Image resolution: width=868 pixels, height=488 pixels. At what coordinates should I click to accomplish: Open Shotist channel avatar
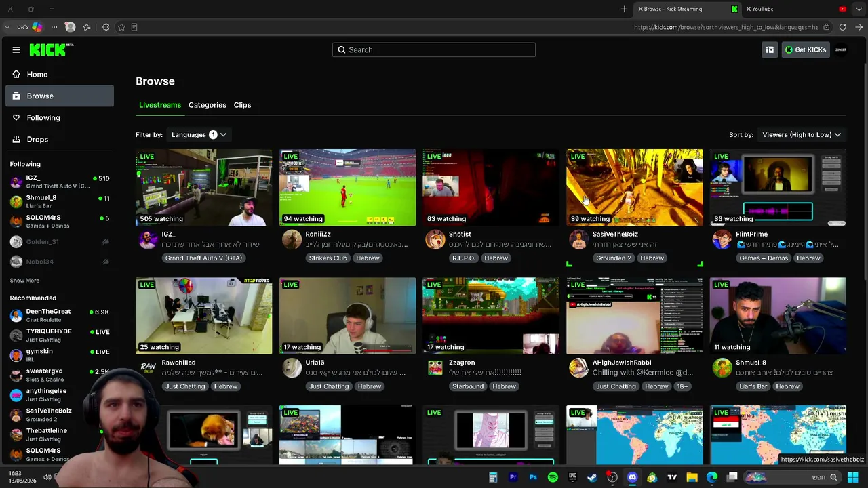pos(435,240)
